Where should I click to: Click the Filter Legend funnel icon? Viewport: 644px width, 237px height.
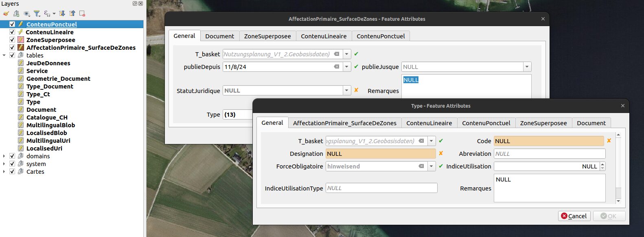(x=37, y=13)
